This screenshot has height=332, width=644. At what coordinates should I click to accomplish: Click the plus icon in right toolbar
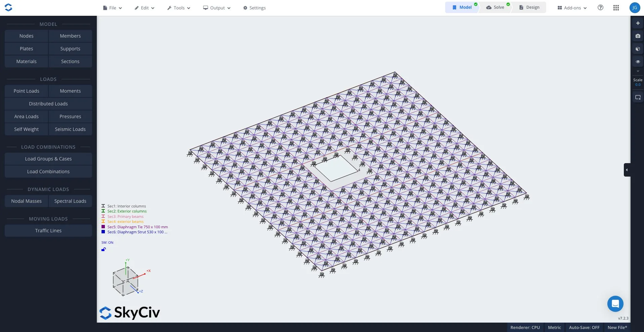coord(638,23)
